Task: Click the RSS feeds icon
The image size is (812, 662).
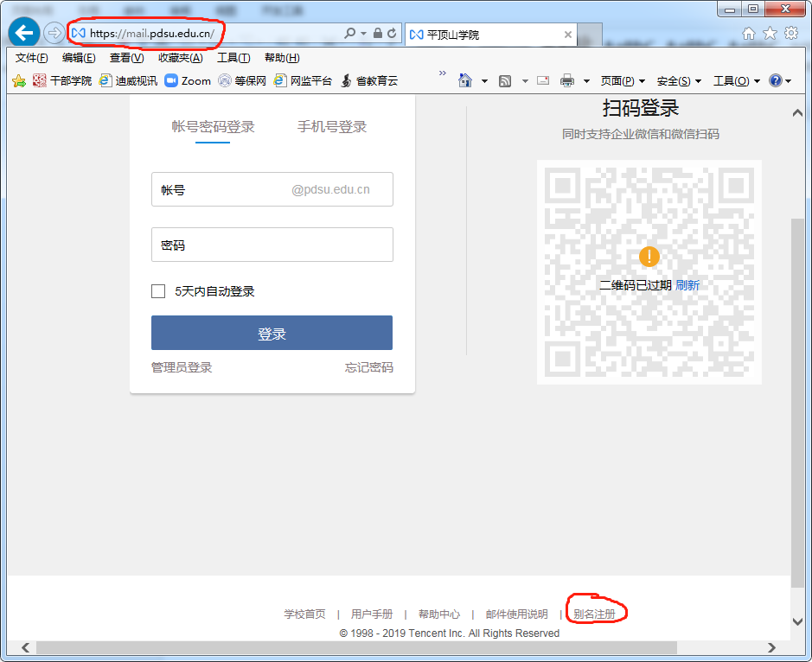Action: point(505,80)
